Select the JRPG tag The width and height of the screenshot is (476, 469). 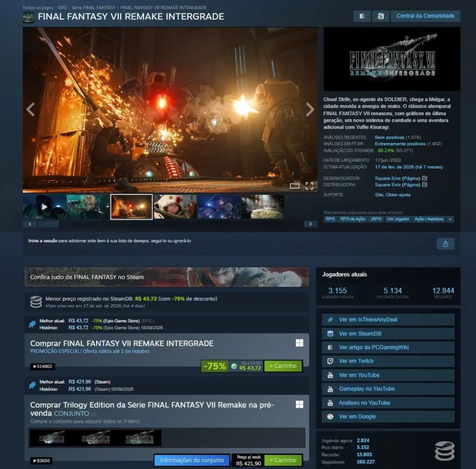point(376,219)
